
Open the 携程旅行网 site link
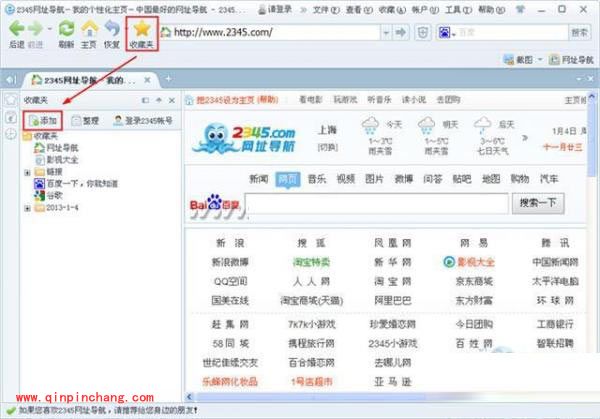[x=311, y=344]
